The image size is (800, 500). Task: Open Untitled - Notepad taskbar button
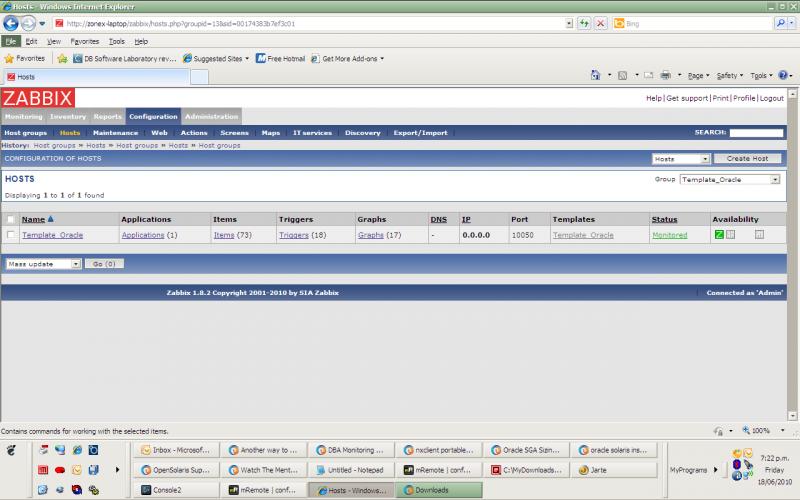coord(351,470)
